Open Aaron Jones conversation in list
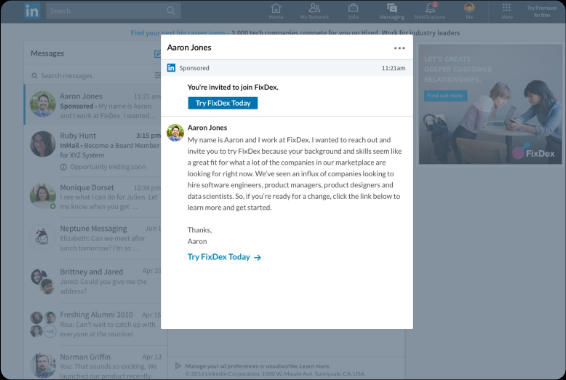Viewport: 566px width, 380px height. point(93,105)
